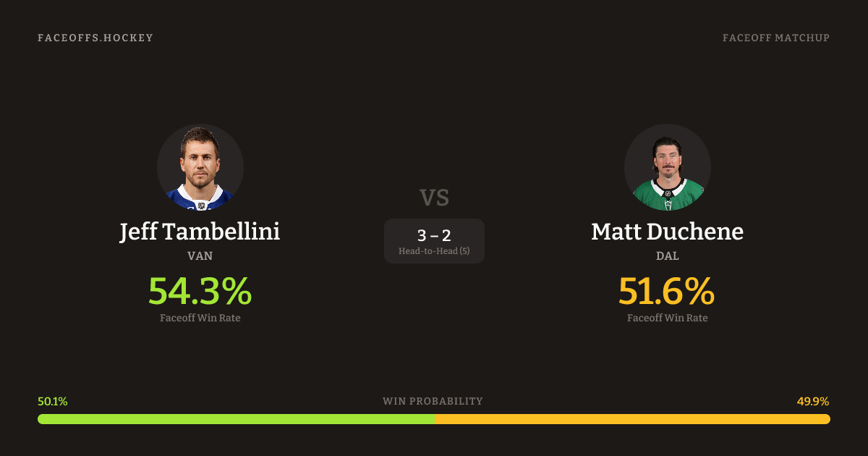Open the Jeff Tambellini player photo
The image size is (868, 456).
200,167
